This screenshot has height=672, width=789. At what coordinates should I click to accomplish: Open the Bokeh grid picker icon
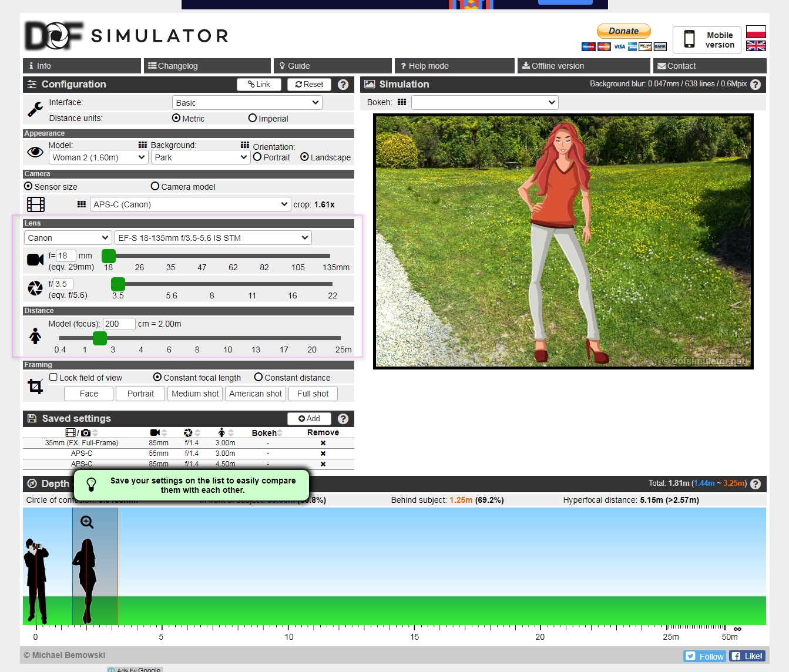(402, 102)
